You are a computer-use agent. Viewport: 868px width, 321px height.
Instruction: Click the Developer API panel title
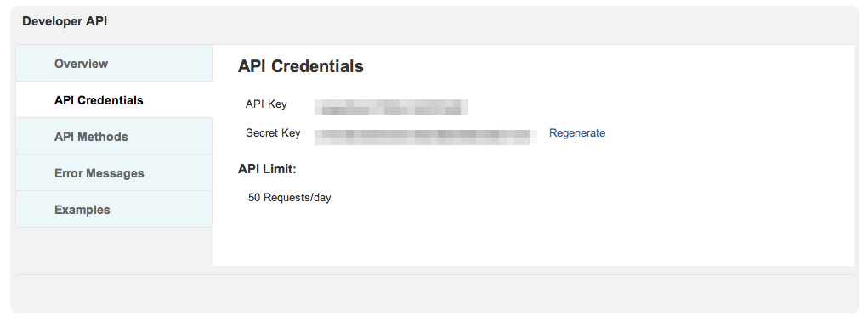point(65,21)
